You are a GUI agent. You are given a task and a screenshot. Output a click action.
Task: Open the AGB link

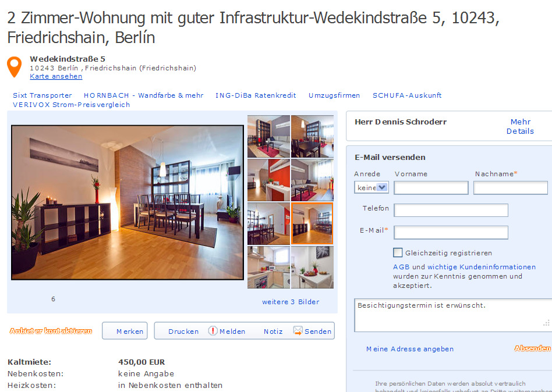(401, 267)
